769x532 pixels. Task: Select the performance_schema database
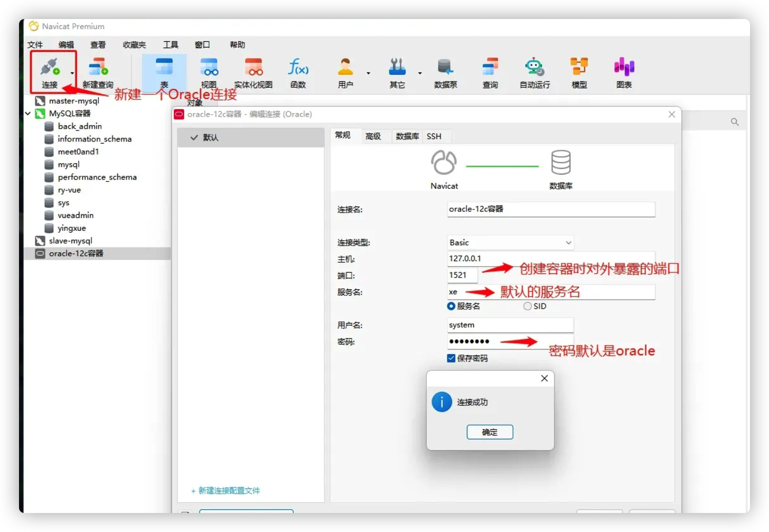click(97, 177)
